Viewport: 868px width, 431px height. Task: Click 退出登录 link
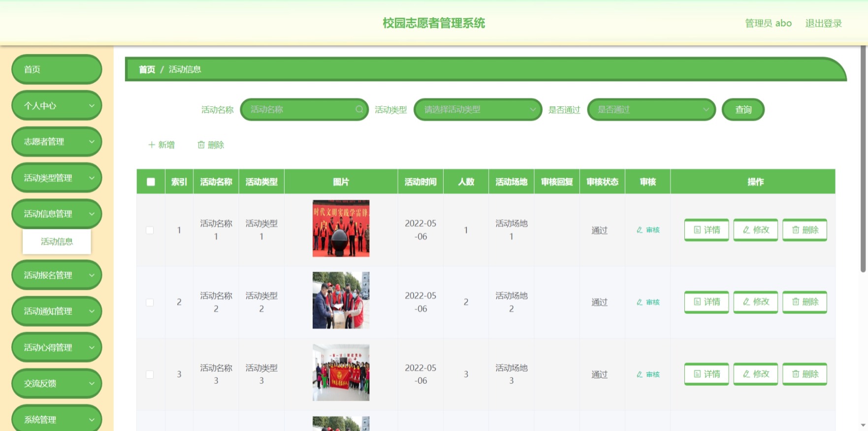pos(823,23)
